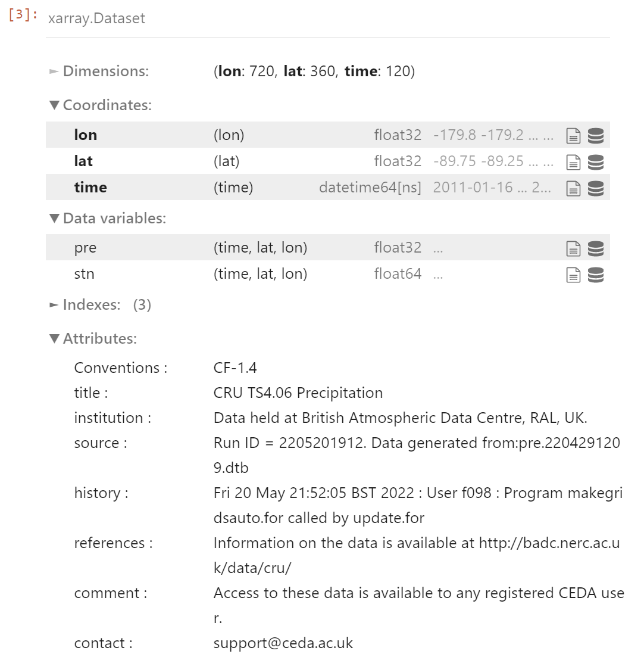
Task: Open the attributes icon for lat
Action: tap(573, 161)
